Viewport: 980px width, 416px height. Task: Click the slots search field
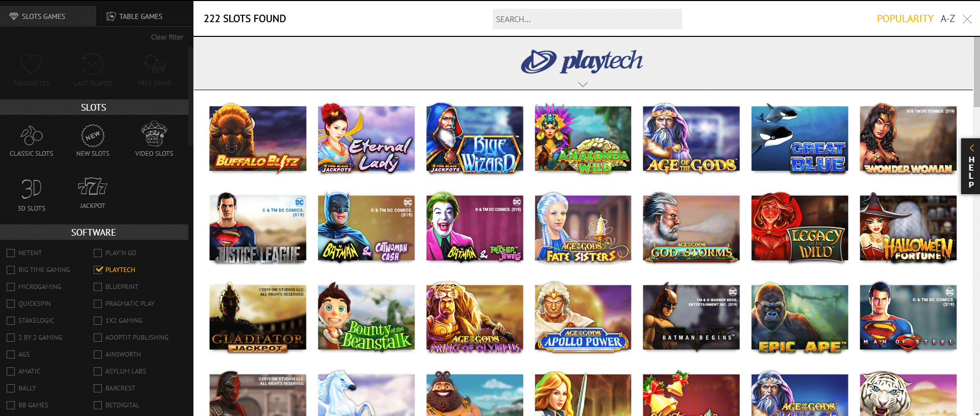pyautogui.click(x=587, y=19)
